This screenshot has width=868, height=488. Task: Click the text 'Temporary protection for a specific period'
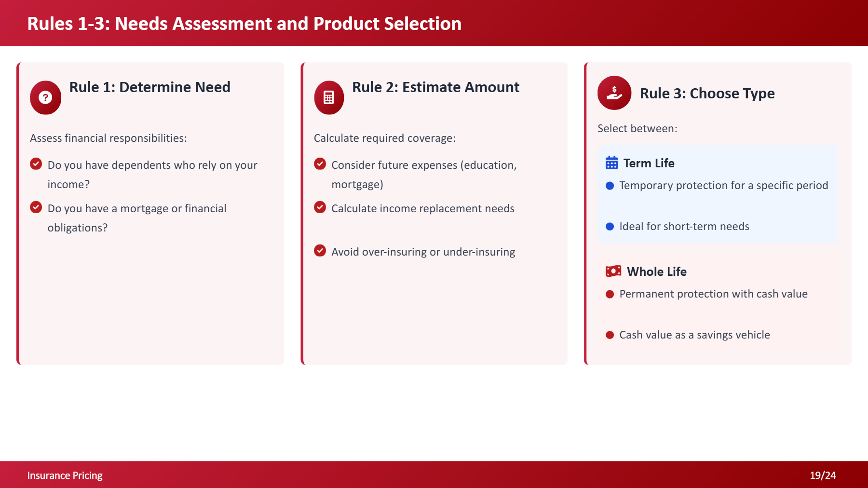pyautogui.click(x=724, y=186)
